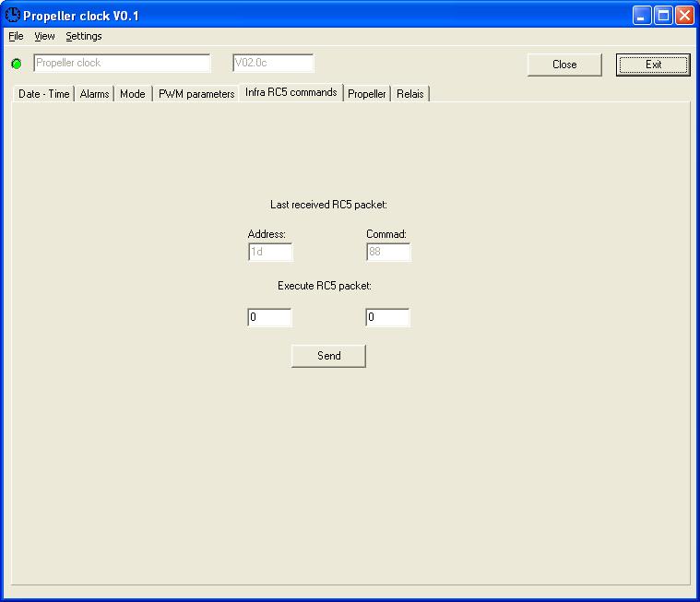The height and width of the screenshot is (602, 700).
Task: Open the Settings menu
Action: tap(84, 36)
